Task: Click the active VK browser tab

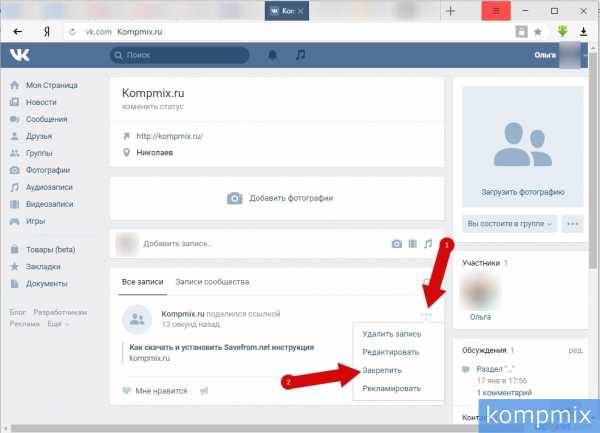Action: pos(287,11)
